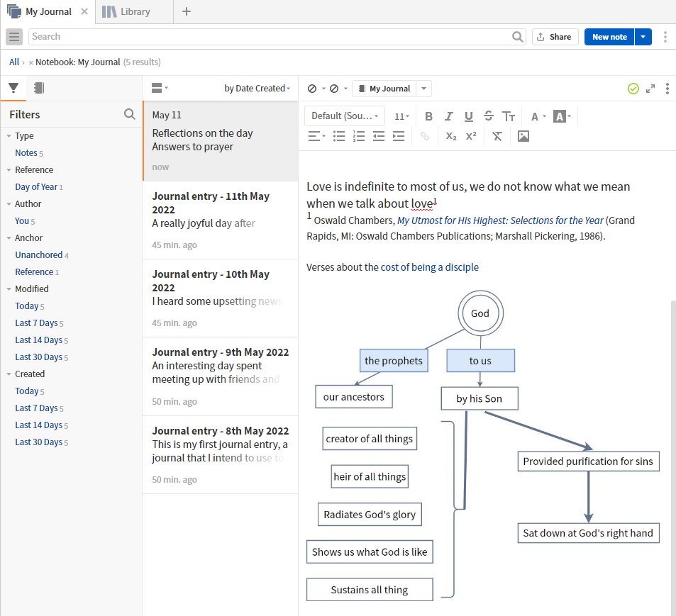Viewport: 676px width, 616px height.
Task: Toggle Bold formatting
Action: coord(428,116)
